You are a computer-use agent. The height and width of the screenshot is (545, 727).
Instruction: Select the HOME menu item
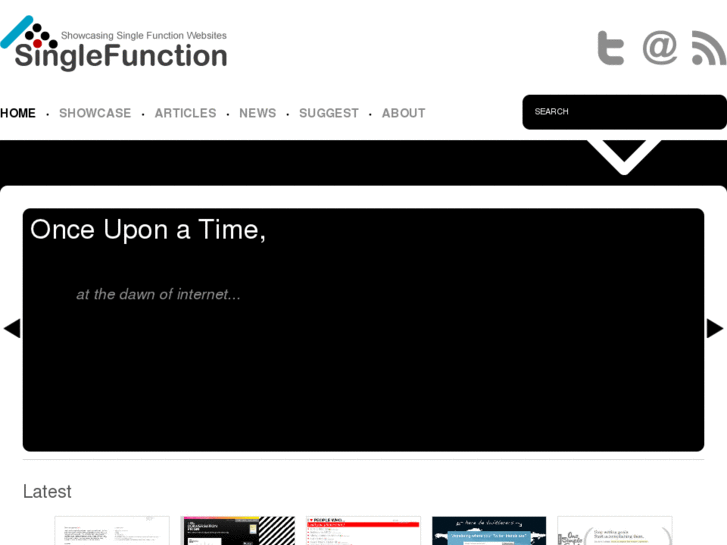click(x=18, y=113)
